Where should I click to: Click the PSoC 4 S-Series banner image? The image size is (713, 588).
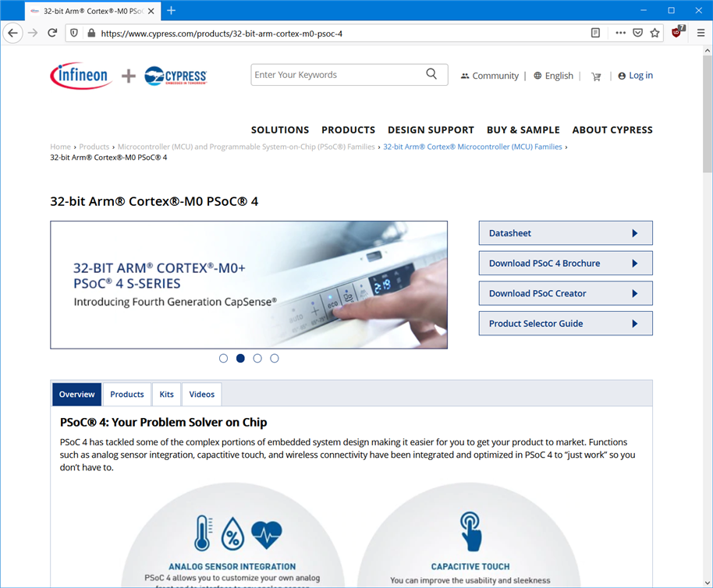249,285
